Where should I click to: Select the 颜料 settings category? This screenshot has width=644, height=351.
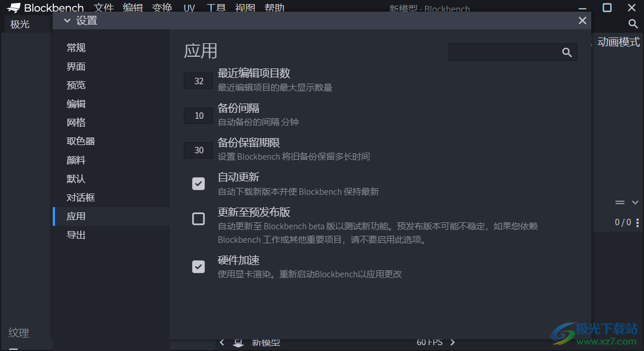(111, 160)
